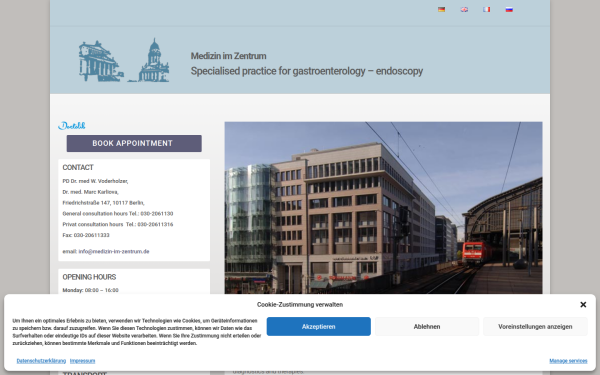Select the Privat consultation hours phone line
The height and width of the screenshot is (375, 600).
(117, 224)
